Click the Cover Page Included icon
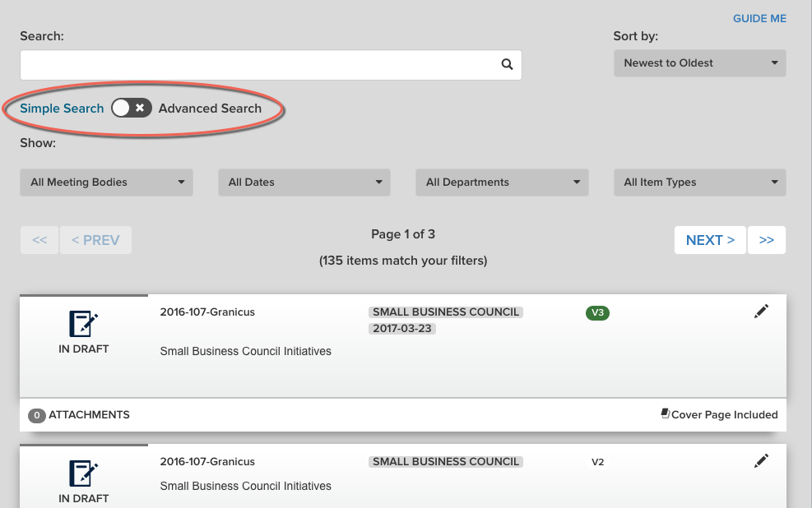The image size is (812, 508). pyautogui.click(x=666, y=414)
